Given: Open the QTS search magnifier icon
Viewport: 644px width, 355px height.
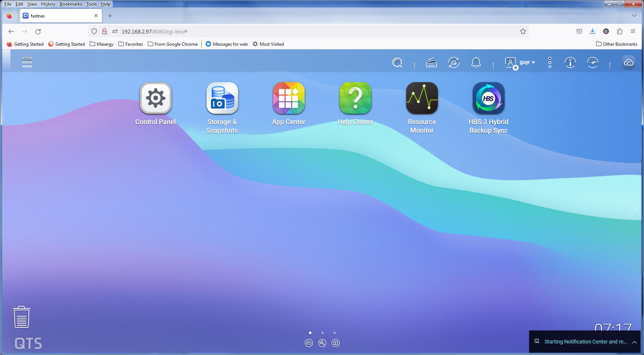Looking at the screenshot, I should click(397, 62).
